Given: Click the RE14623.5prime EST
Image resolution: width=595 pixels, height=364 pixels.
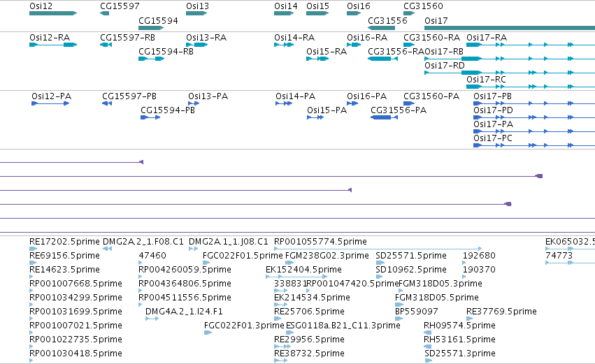Looking at the screenshot, I should coord(31,277).
